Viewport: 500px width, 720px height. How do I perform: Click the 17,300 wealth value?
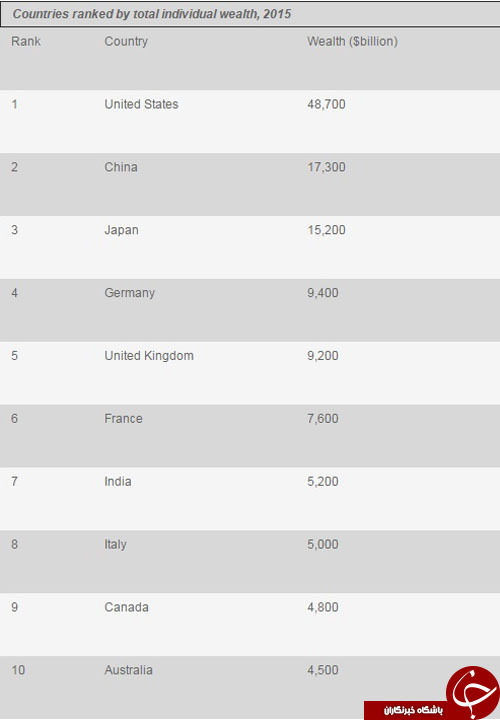pos(326,167)
